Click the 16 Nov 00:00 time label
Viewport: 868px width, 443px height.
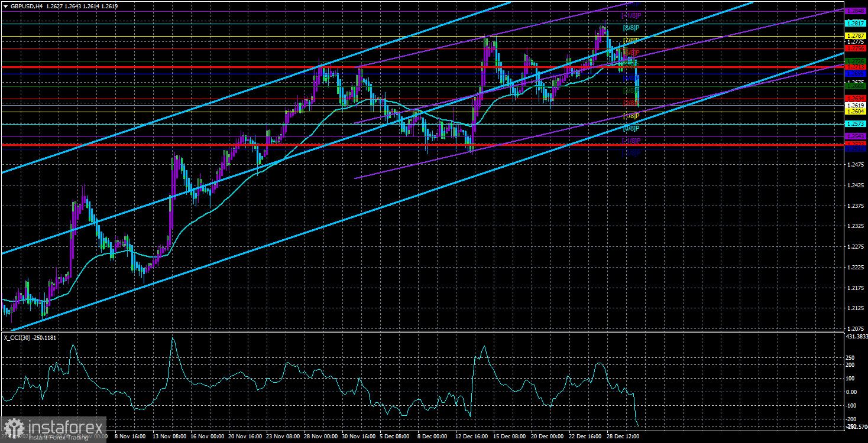pyautogui.click(x=208, y=437)
